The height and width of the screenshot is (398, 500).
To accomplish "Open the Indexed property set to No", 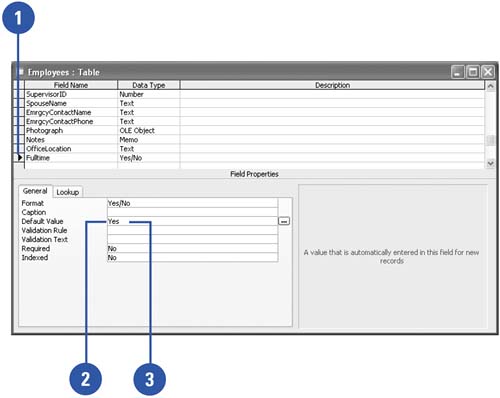I will click(192, 257).
